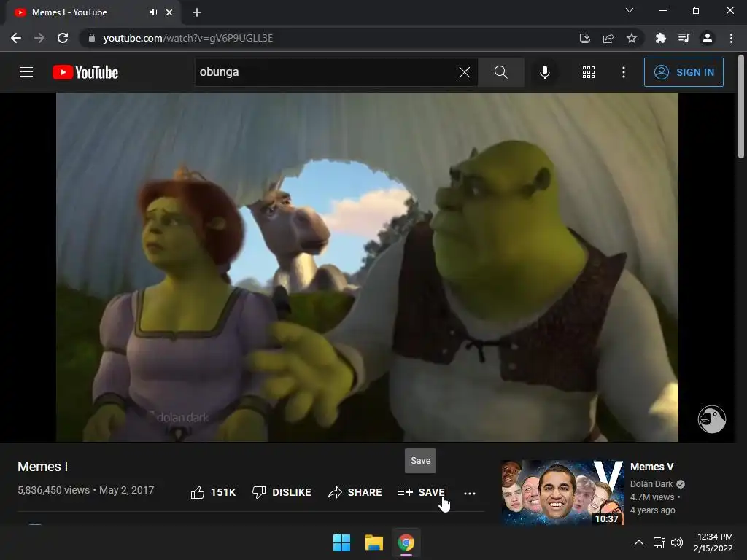This screenshot has height=560, width=747.
Task: Open Chrome extensions puzzle icon
Action: click(x=660, y=38)
